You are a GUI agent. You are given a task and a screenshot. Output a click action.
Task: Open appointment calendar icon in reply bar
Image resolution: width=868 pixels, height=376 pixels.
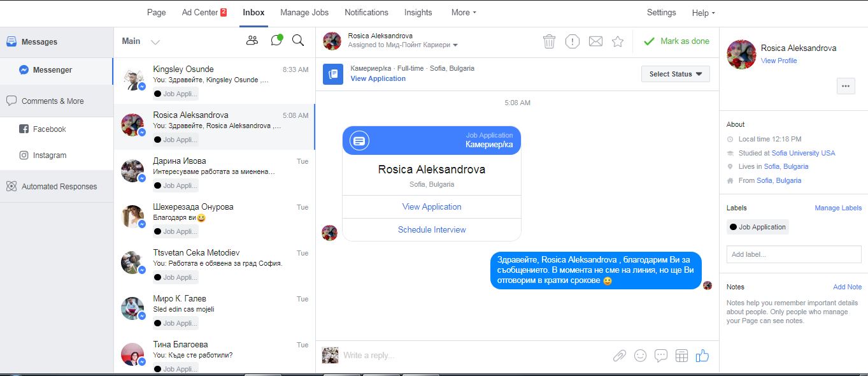click(x=681, y=356)
